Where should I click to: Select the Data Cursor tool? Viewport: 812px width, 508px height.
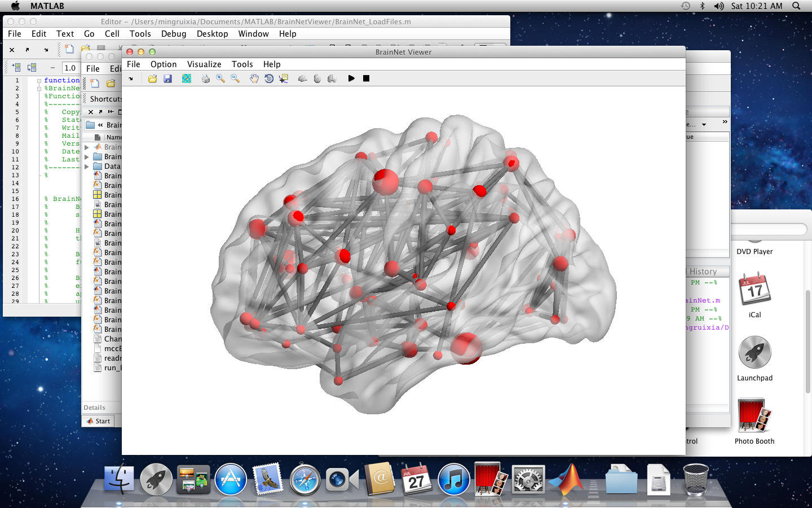(284, 78)
